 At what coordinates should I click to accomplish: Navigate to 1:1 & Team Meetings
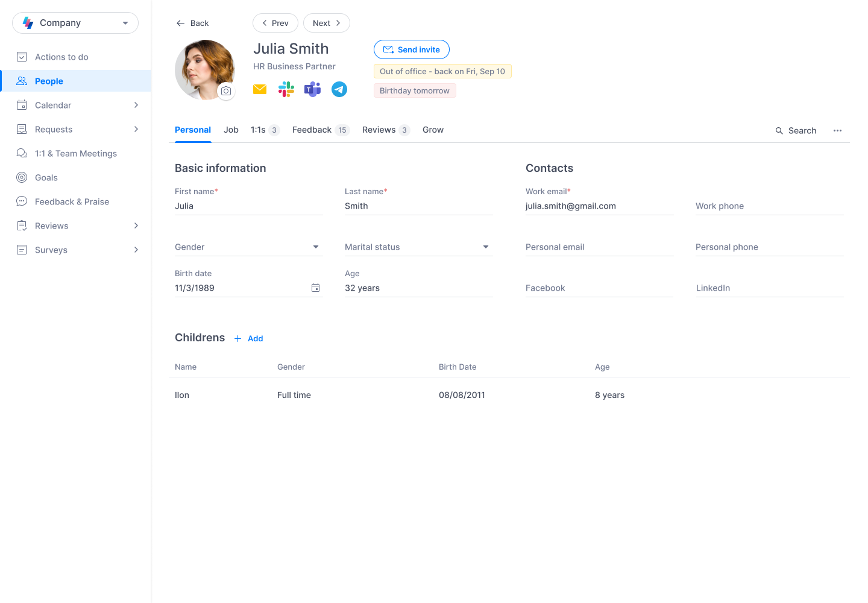[x=76, y=153]
